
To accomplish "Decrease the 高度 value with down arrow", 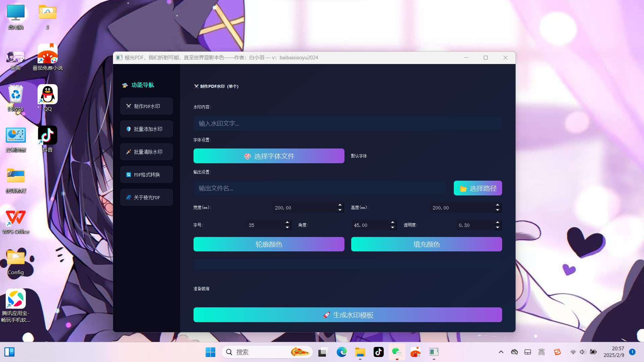I will pos(497,210).
